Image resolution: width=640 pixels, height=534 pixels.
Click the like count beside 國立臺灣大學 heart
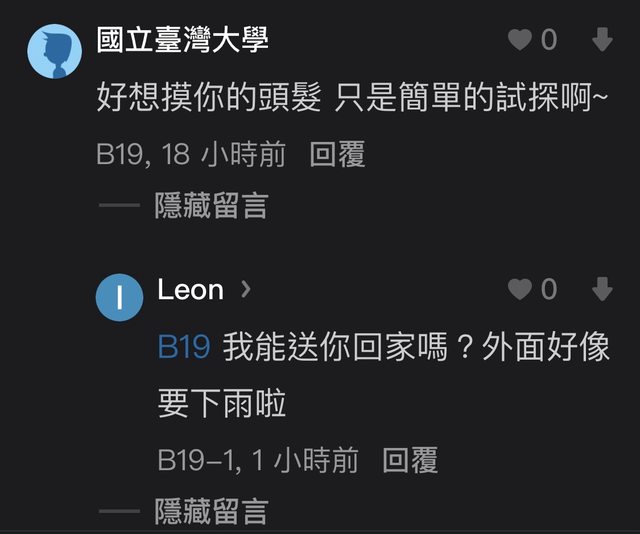pos(549,40)
